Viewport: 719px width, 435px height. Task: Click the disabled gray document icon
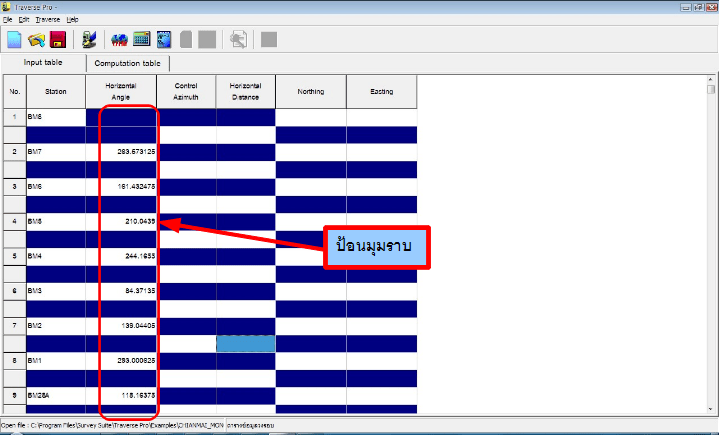[x=186, y=39]
